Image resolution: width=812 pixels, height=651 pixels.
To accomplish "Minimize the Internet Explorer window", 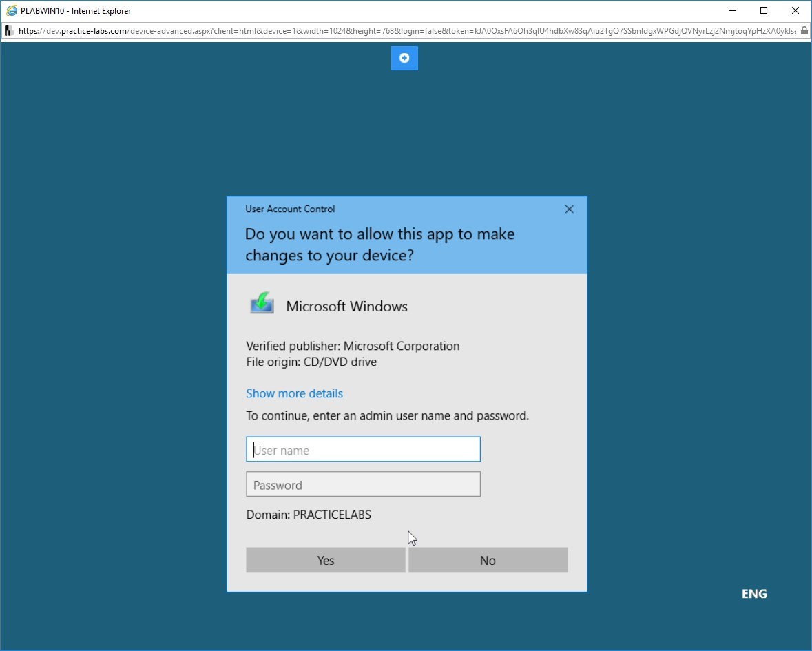I will click(x=733, y=10).
